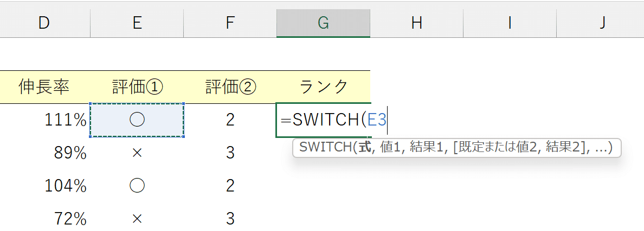Click the 評価② header cell
644x231 pixels.
(230, 87)
